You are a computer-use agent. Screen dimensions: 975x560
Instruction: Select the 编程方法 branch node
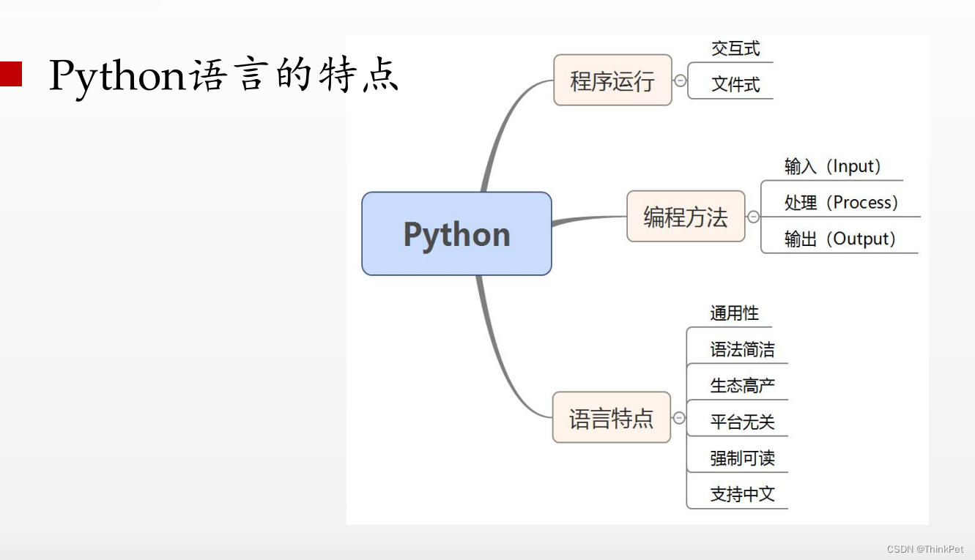point(686,216)
